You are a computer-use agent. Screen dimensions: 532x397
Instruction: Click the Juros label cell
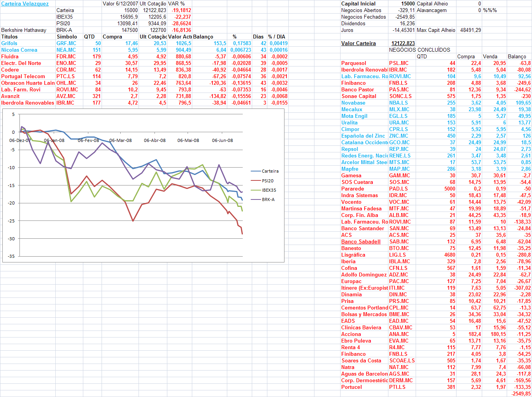(347, 30)
